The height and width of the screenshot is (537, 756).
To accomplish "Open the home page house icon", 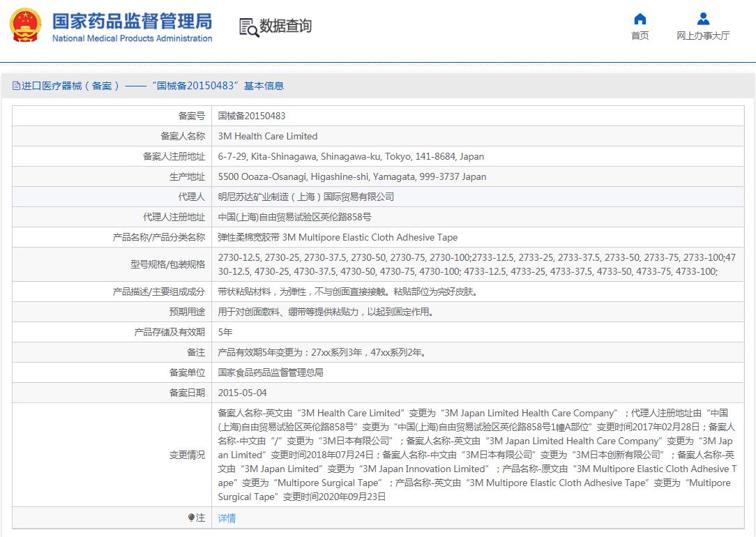I will point(640,19).
